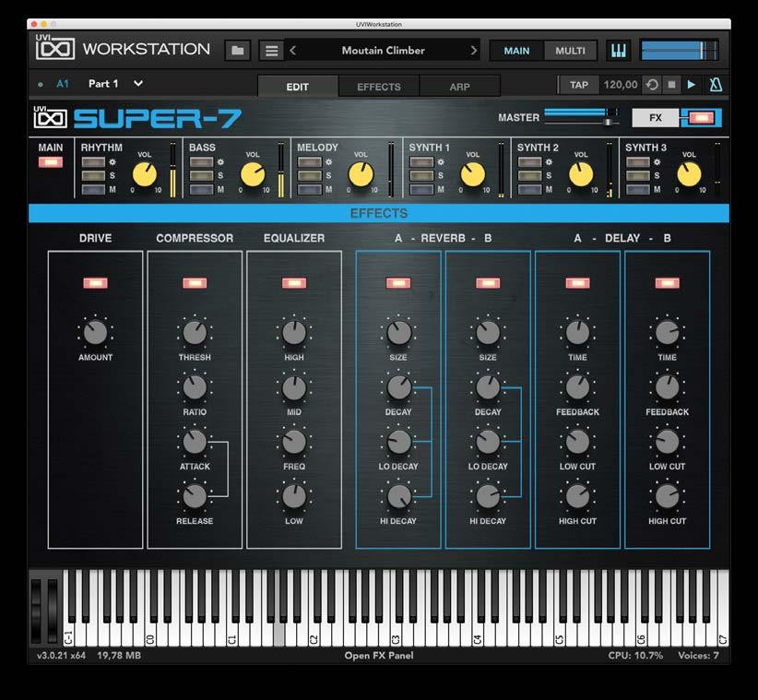
Task: Play the white C3 key on keyboard
Action: click(396, 634)
